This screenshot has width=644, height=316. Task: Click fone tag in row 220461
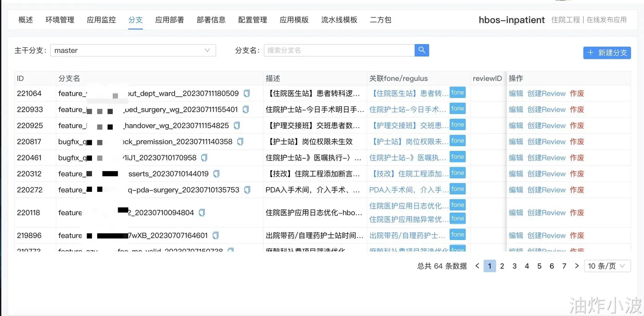click(x=458, y=157)
